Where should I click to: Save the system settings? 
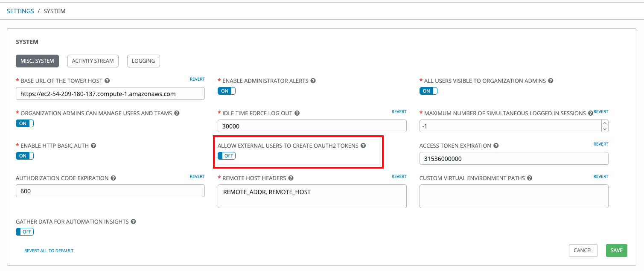point(617,251)
